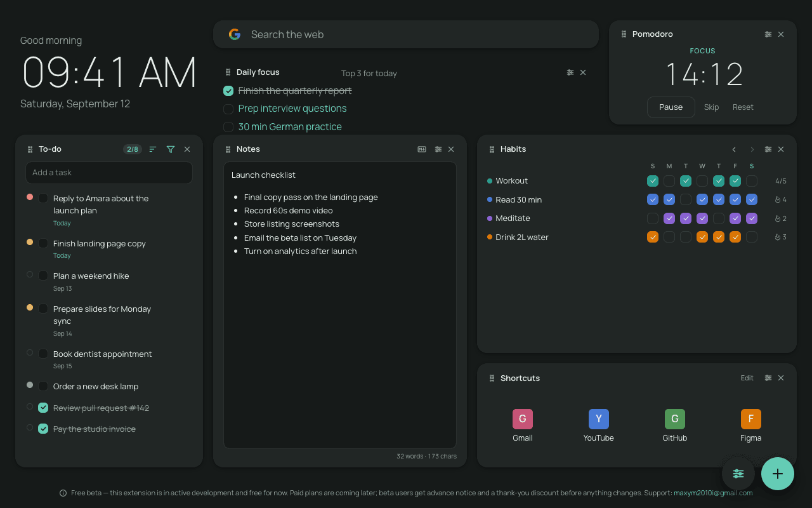Click the Read 30 min habit name
This screenshot has height=508, width=812.
[x=519, y=199]
